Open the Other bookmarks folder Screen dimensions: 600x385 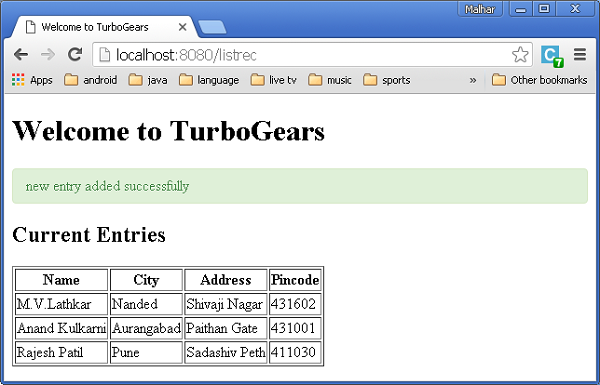tap(540, 80)
